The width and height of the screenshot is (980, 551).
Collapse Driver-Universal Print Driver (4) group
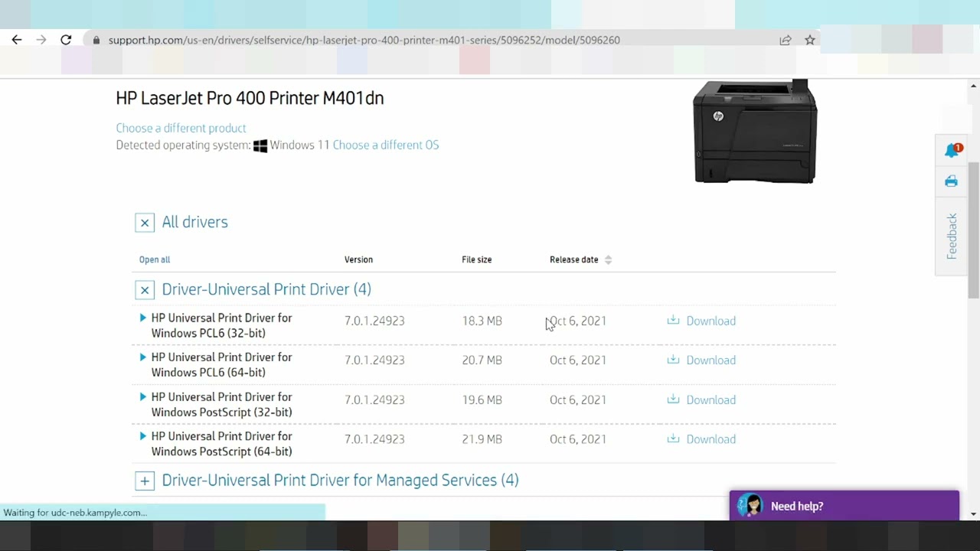145,290
